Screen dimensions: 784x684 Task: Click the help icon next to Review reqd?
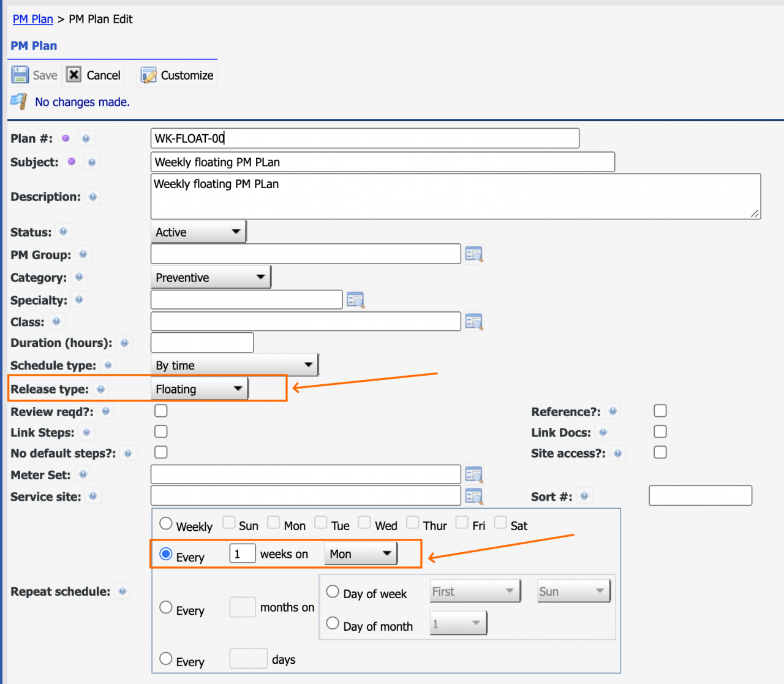(x=106, y=411)
